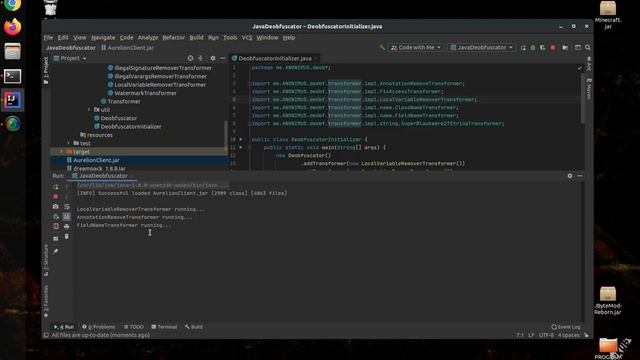The width and height of the screenshot is (640, 360).
Task: Open the Run tool window button at the bottom
Action: (64, 327)
